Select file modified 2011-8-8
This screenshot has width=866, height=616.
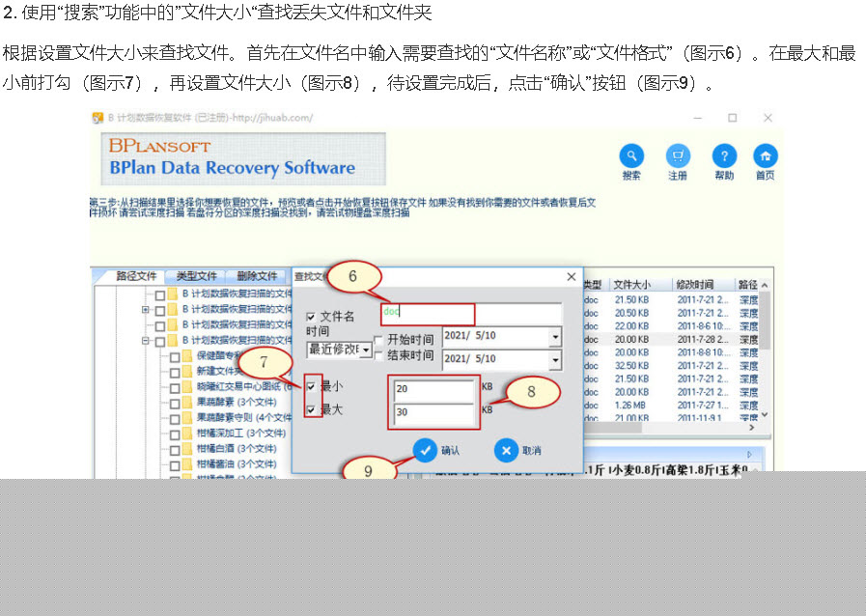tap(704, 352)
